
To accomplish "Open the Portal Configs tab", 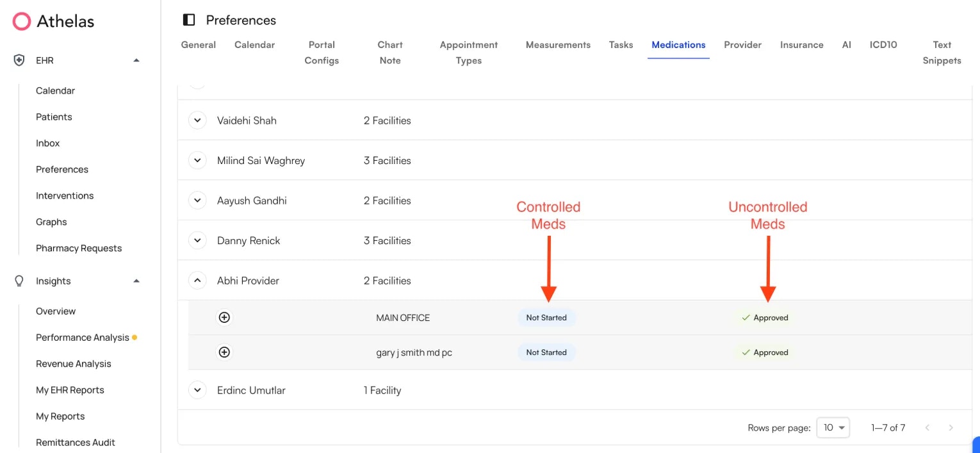I will (x=322, y=53).
